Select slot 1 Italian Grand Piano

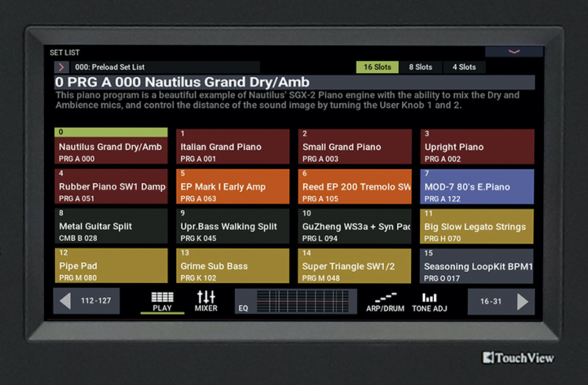[233, 146]
